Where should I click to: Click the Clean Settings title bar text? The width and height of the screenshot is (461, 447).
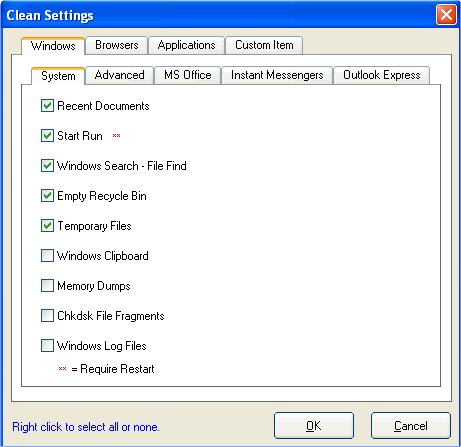(50, 15)
